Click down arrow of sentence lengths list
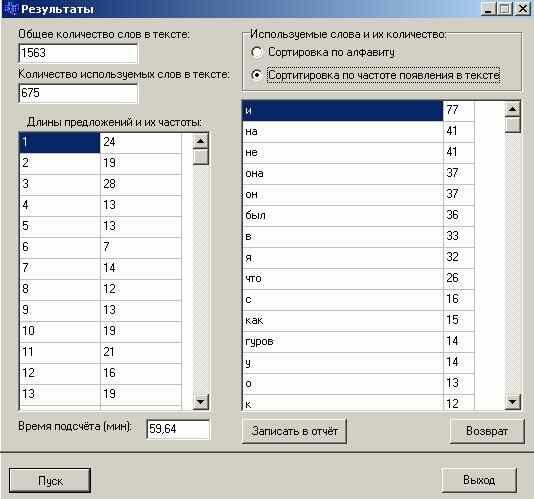The width and height of the screenshot is (534, 499). click(201, 402)
